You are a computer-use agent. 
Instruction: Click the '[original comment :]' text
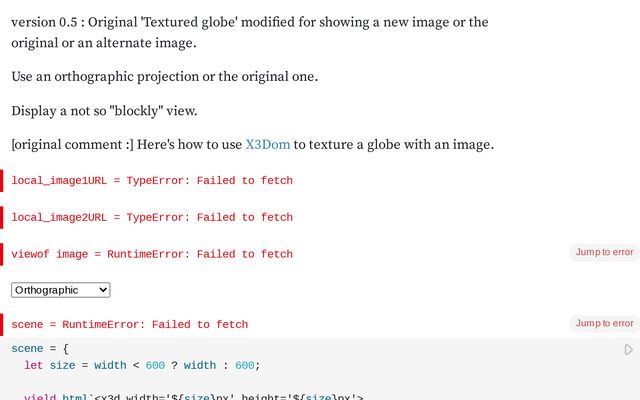(x=72, y=144)
